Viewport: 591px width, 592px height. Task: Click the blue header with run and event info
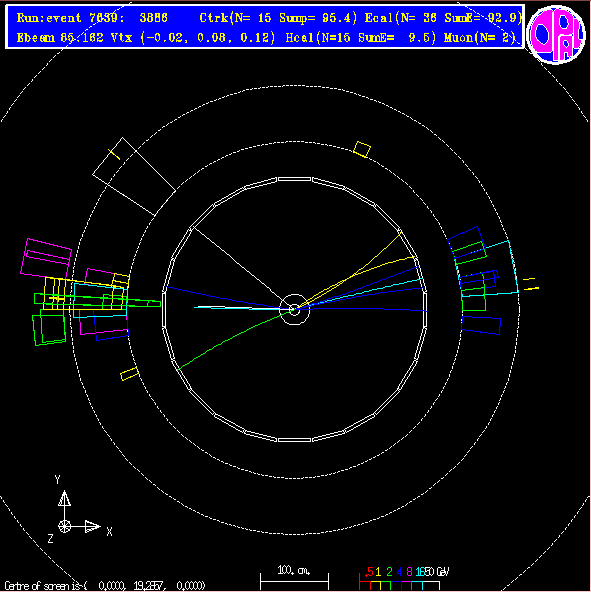[x=265, y=27]
